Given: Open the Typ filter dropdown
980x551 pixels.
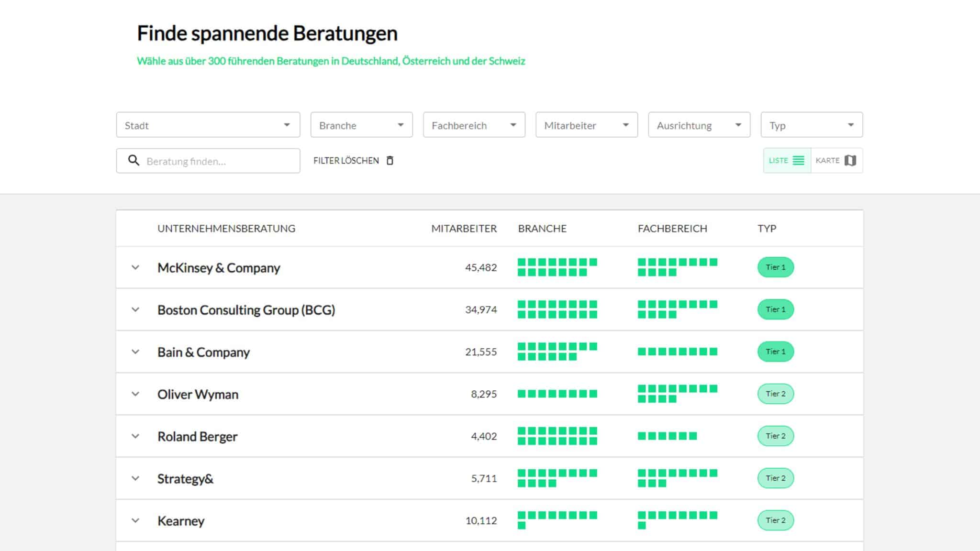Looking at the screenshot, I should (811, 125).
